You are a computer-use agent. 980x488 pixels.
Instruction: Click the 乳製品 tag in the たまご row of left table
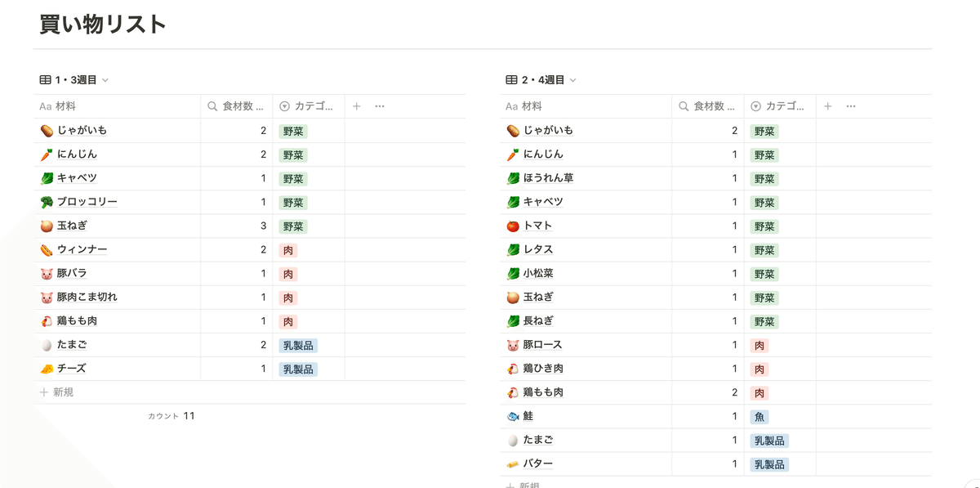(298, 345)
